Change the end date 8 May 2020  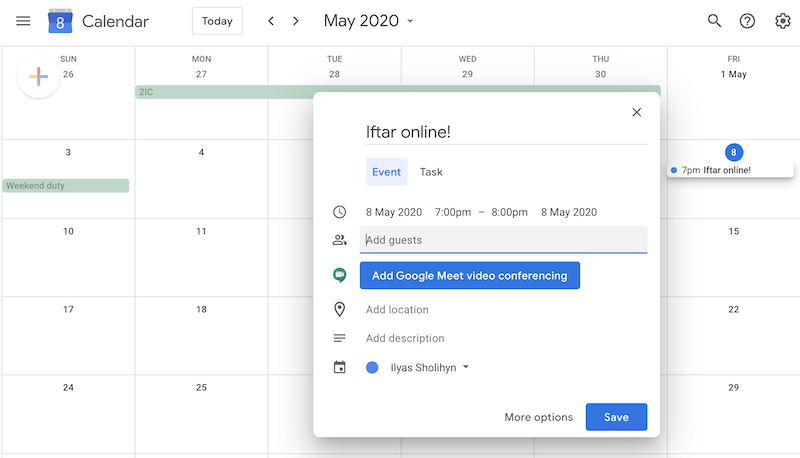tap(569, 212)
